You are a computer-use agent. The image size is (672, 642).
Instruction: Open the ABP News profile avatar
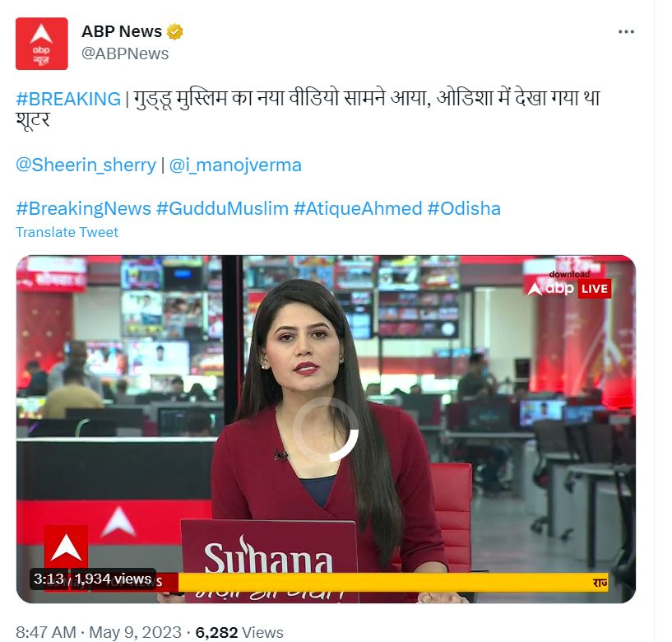point(42,44)
